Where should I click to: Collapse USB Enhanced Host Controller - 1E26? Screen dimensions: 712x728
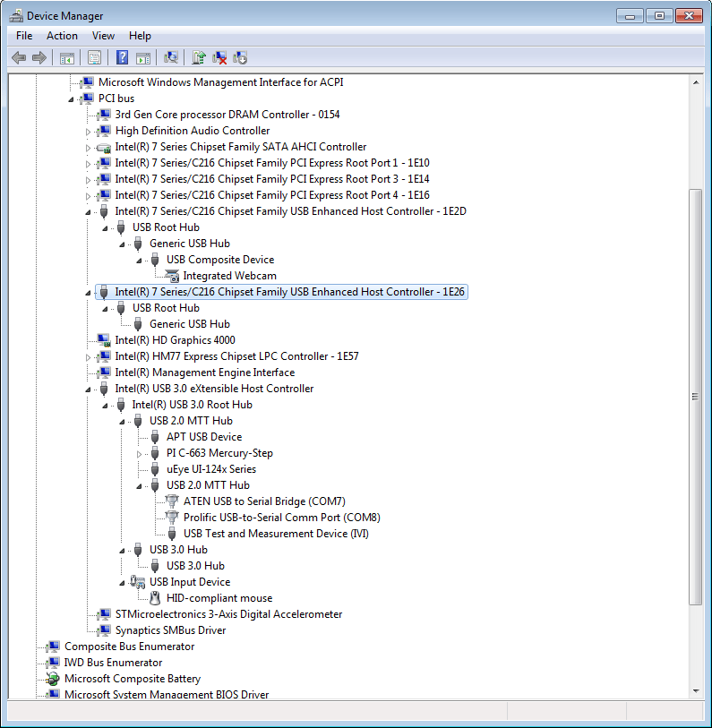[88, 293]
